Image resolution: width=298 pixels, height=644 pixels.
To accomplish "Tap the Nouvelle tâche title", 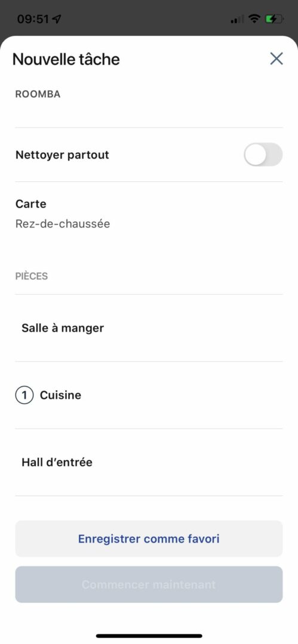I will pos(66,59).
